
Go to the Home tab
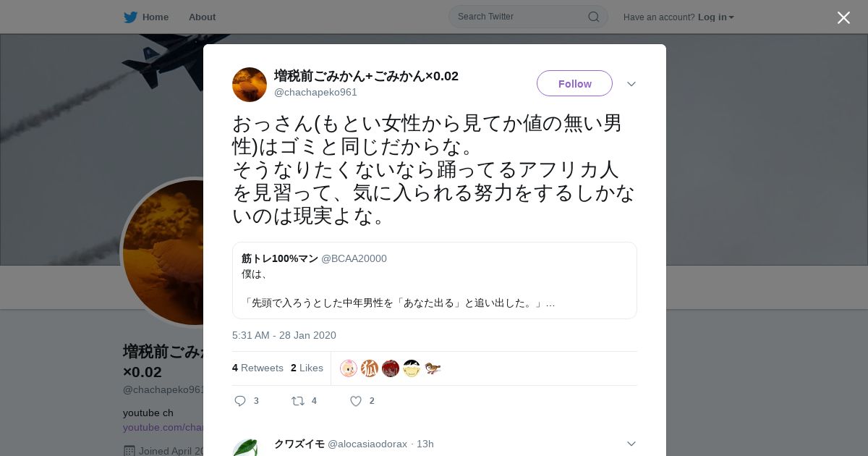[147, 17]
